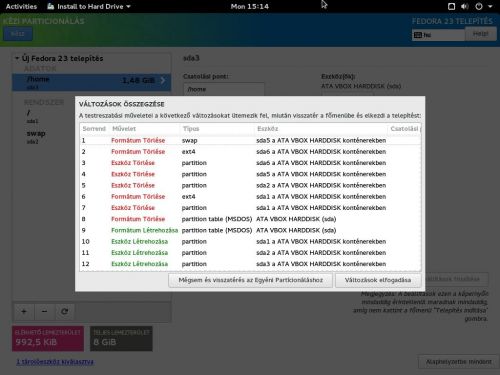This screenshot has height=375, width=500.
Task: Expand the system menu arrow
Action: 490,6
